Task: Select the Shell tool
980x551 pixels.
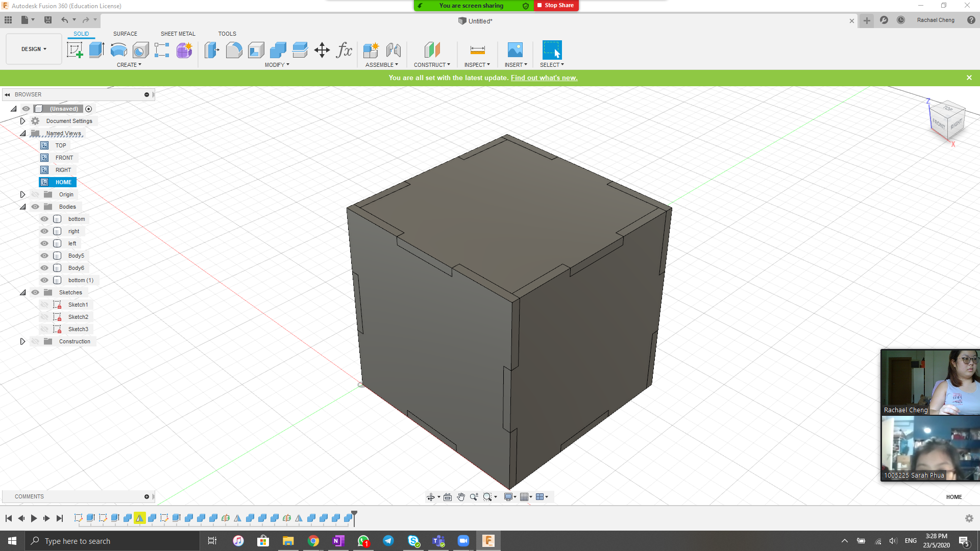Action: pyautogui.click(x=256, y=50)
